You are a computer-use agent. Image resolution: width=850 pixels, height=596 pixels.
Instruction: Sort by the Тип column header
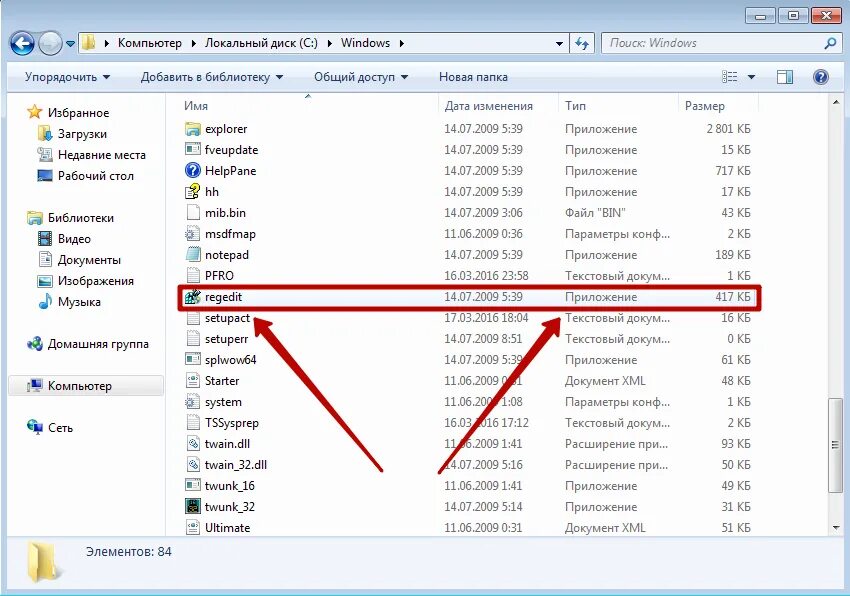click(x=575, y=106)
